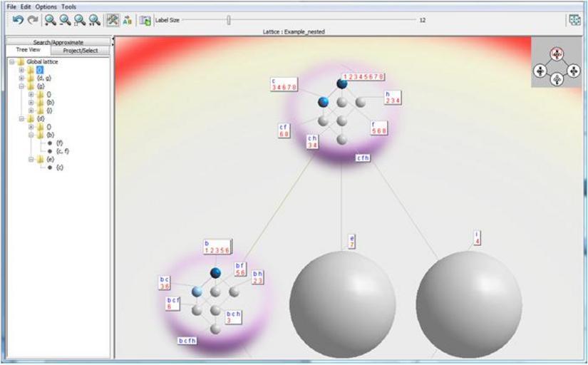The image size is (588, 365).
Task: Toggle the highlighted tools icon in toolbar
Action: point(113,20)
